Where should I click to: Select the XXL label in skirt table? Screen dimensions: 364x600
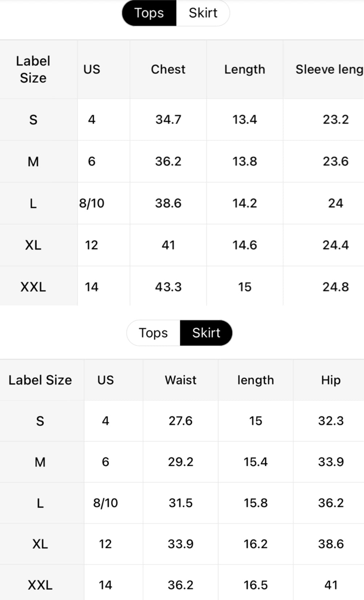(40, 585)
